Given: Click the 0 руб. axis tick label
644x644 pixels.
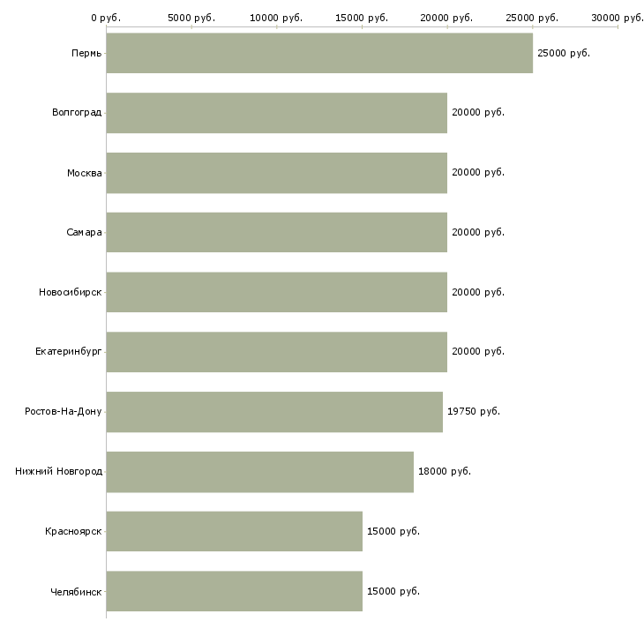Looking at the screenshot, I should click(x=106, y=18).
